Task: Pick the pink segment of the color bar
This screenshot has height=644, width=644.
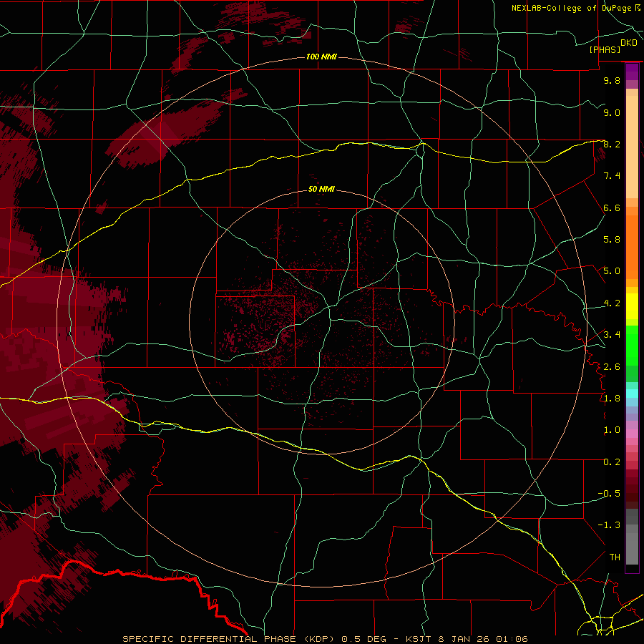Action: pyautogui.click(x=632, y=434)
